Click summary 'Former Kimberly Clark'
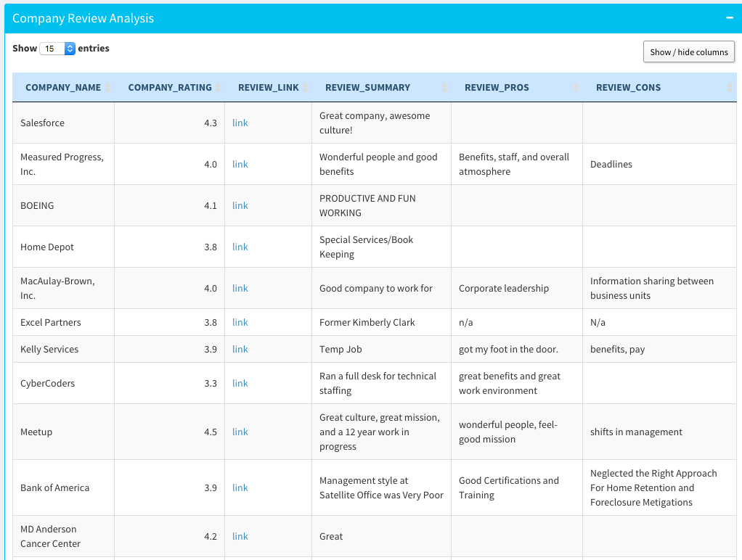The height and width of the screenshot is (560, 742). 367,322
